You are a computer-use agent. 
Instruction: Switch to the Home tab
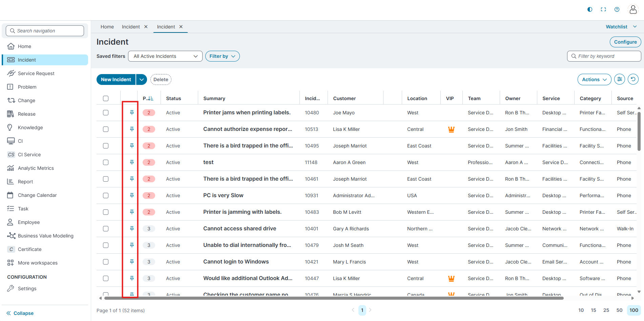point(107,27)
